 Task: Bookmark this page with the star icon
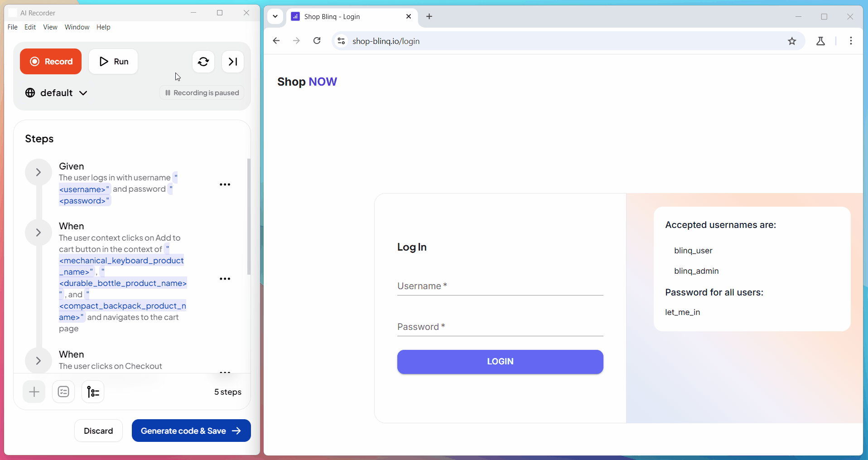(791, 41)
